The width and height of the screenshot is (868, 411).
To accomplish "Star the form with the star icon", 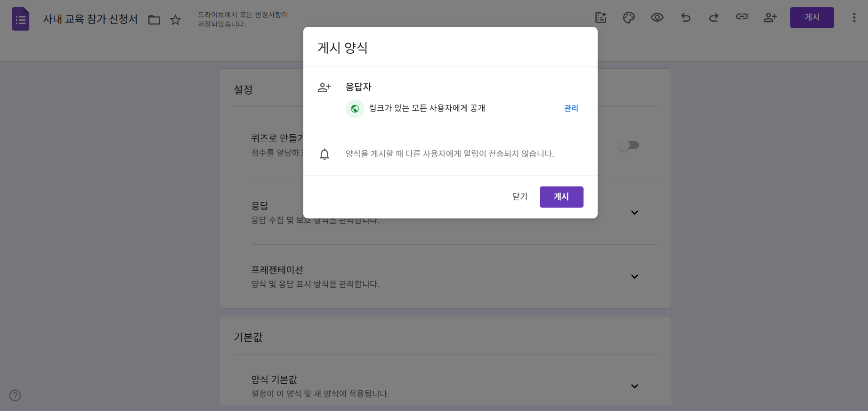I will click(175, 20).
